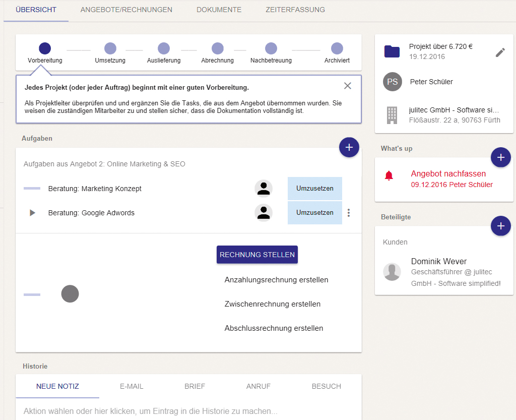Close the Vorbereitung info tooltip

(347, 86)
